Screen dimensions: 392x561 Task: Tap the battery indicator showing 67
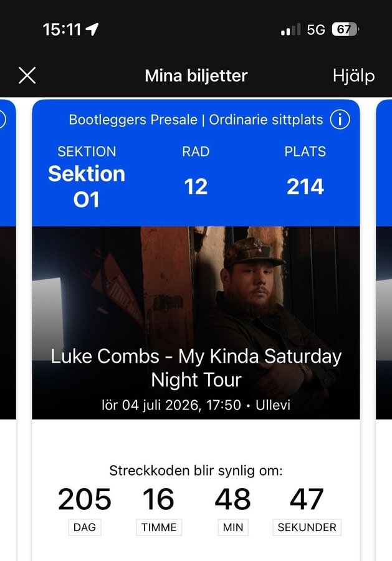click(345, 29)
